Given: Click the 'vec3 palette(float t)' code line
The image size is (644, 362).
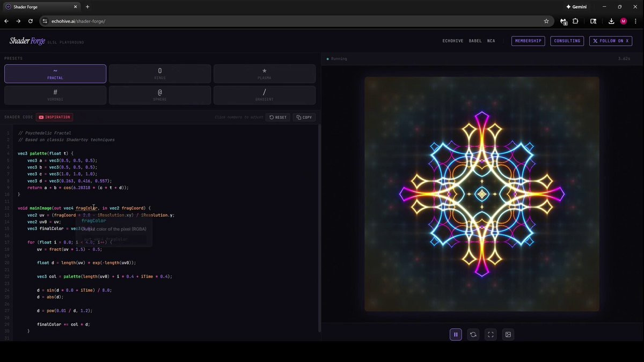Looking at the screenshot, I should [x=46, y=153].
